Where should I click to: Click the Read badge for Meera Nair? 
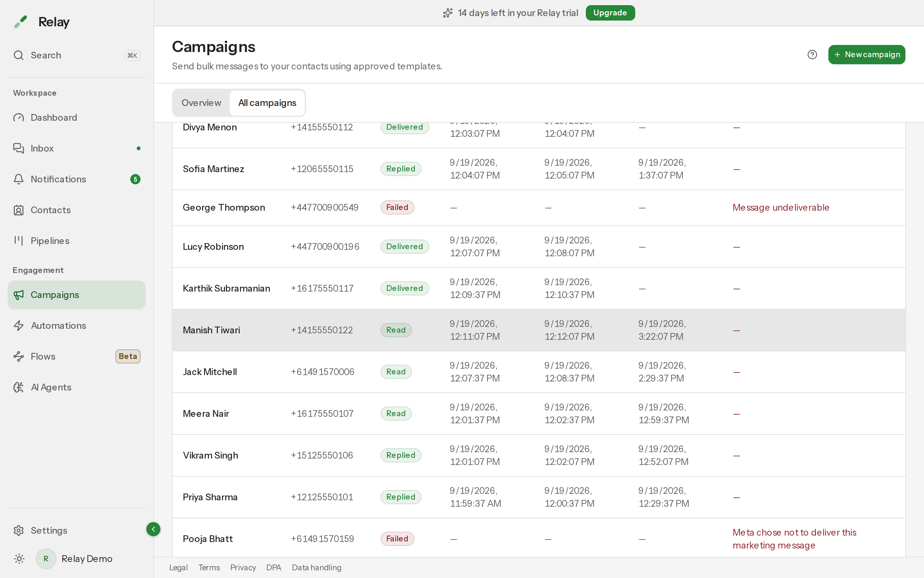396,413
